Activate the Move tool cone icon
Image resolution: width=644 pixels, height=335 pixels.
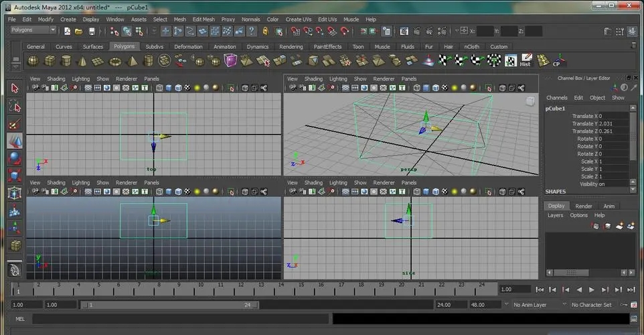click(x=15, y=141)
